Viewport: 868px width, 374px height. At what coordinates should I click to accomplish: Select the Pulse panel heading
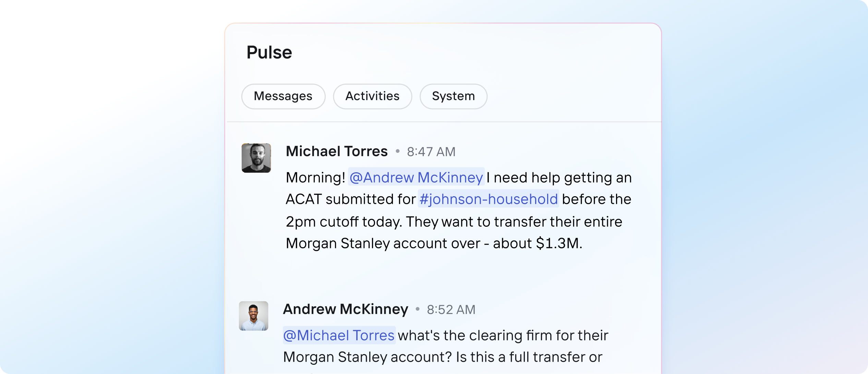[x=269, y=52]
